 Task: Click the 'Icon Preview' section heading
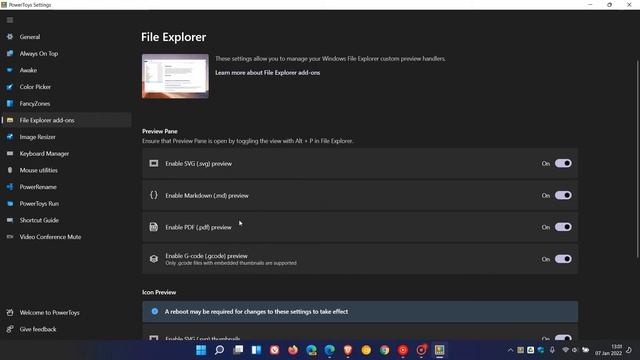point(159,292)
